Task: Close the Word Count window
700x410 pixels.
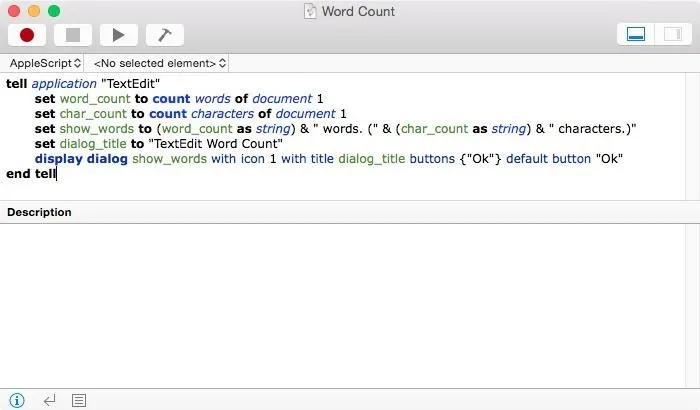Action: (14, 11)
